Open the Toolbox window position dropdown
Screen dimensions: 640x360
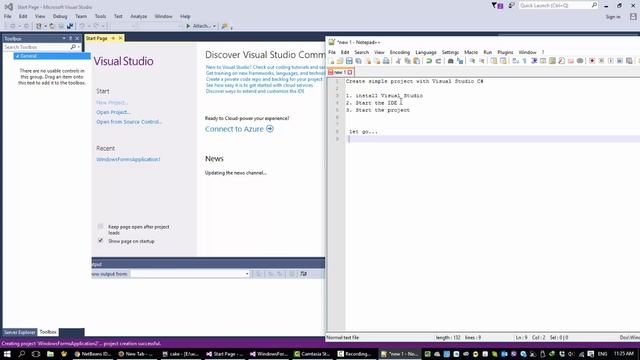pos(64,38)
